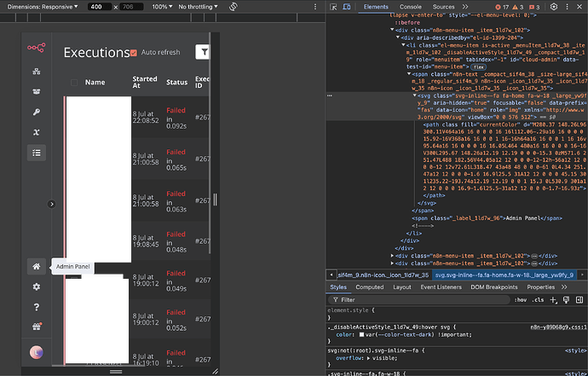Open Credentials key icon in sidebar

(37, 112)
